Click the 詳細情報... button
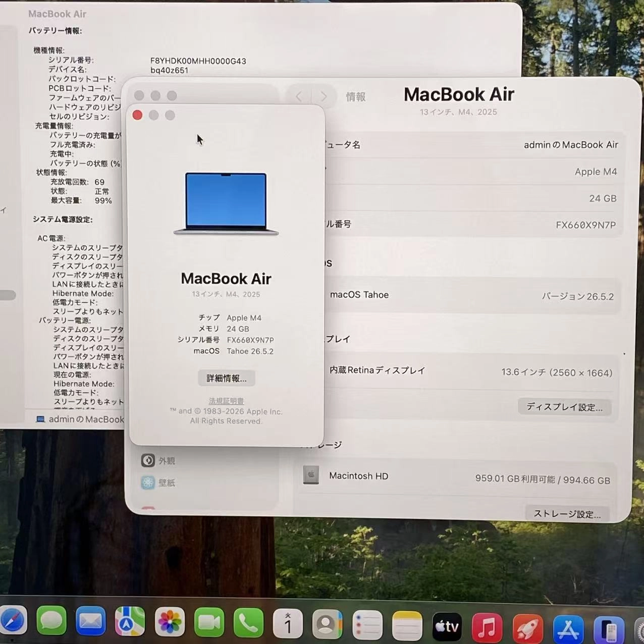The height and width of the screenshot is (644, 644). click(226, 378)
